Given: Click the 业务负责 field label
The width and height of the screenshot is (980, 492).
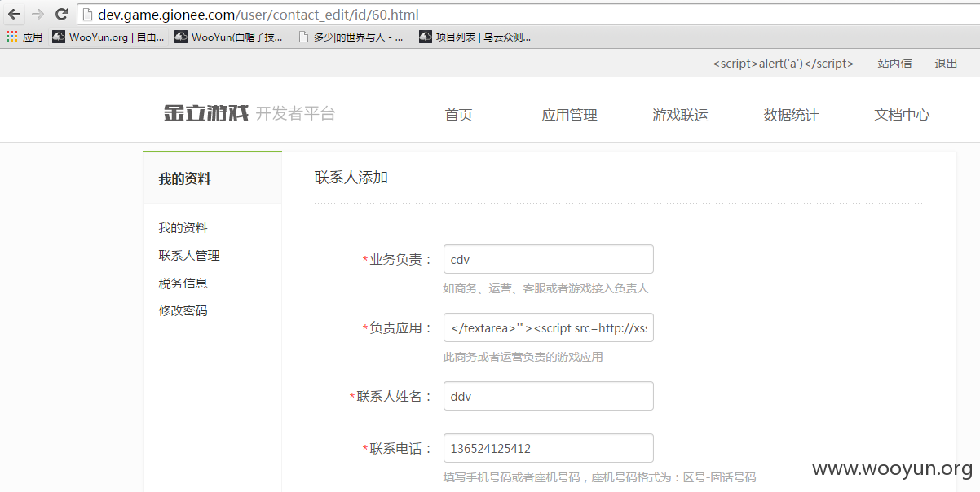Looking at the screenshot, I should coord(397,260).
